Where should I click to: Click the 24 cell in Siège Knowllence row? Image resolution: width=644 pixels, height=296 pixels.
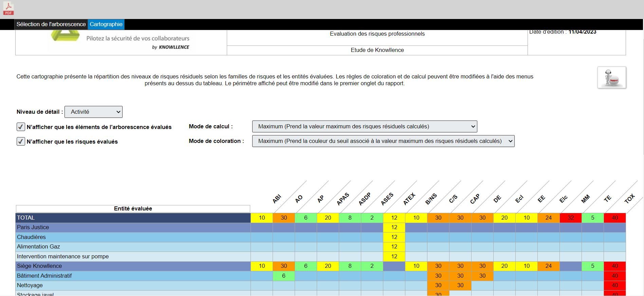pos(549,266)
